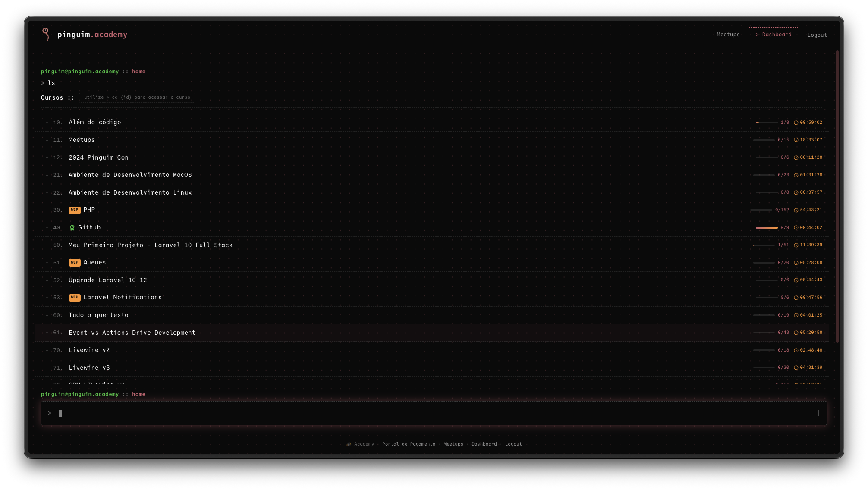Screen dimensions: 868x490
Task: Click the pinguim.academy flamingo logo icon
Action: tap(46, 34)
